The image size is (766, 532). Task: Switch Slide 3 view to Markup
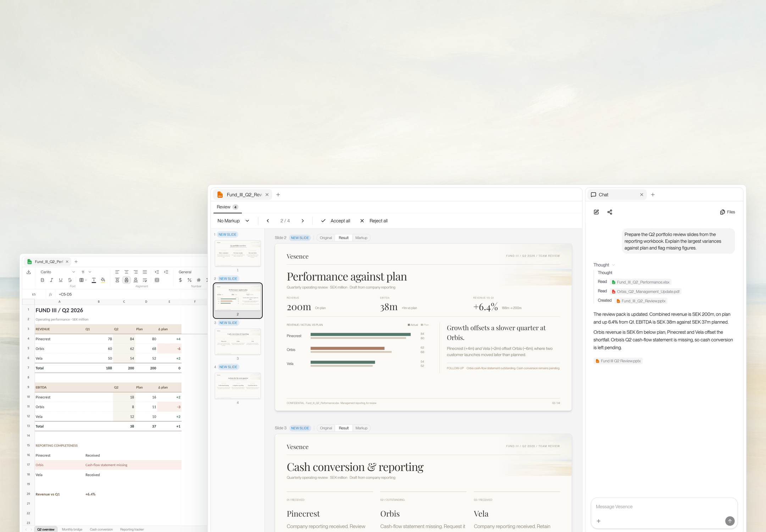(x=361, y=428)
